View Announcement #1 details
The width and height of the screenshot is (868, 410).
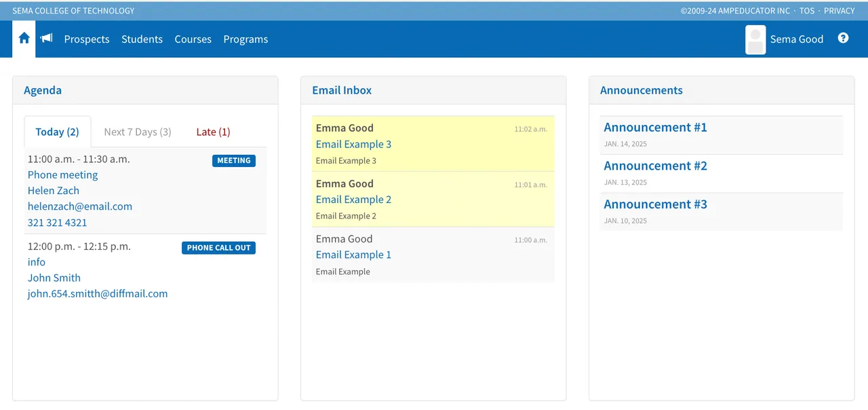tap(655, 127)
